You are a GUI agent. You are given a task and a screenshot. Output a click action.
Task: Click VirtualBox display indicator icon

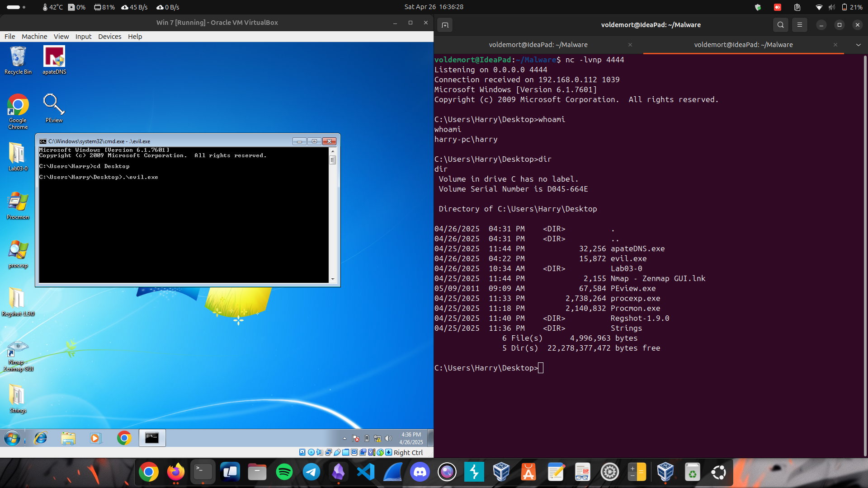(x=354, y=452)
